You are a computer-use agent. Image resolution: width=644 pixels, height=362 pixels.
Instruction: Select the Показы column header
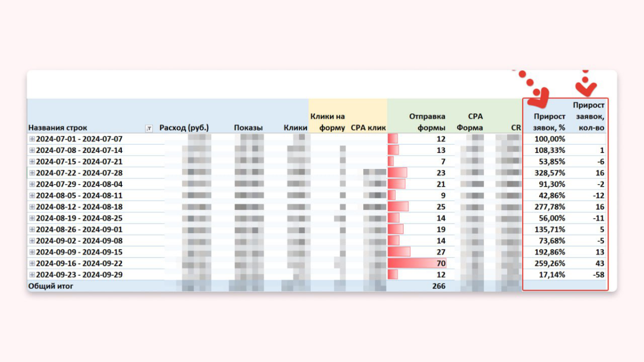(248, 128)
